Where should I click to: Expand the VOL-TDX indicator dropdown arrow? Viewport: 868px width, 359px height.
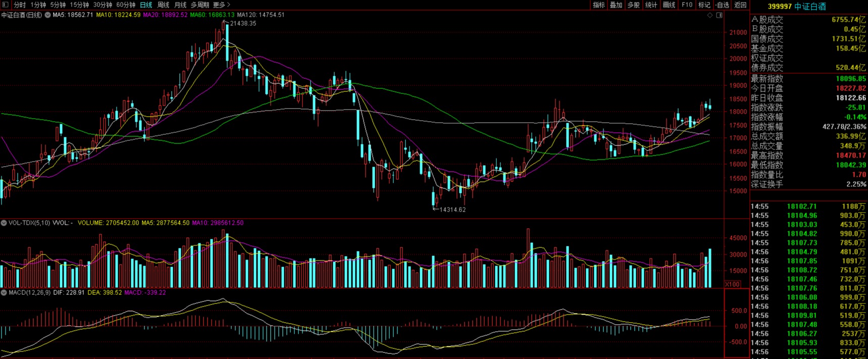[4, 223]
